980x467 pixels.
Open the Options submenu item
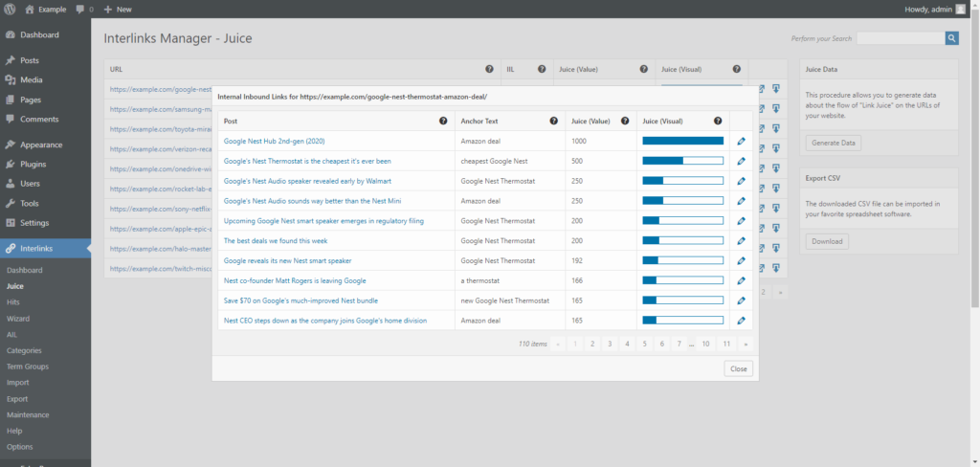coord(19,446)
